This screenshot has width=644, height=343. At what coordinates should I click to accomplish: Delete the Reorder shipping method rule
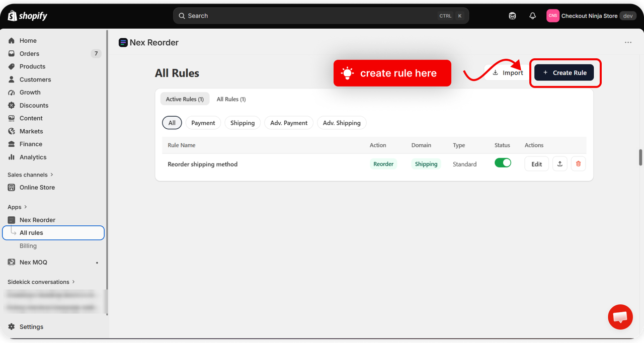pos(578,164)
